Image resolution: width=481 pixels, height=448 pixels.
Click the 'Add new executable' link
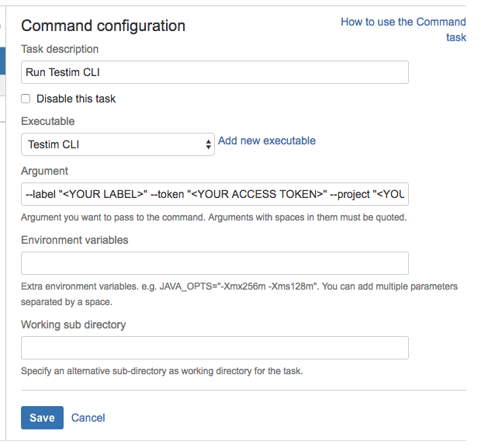coord(267,141)
